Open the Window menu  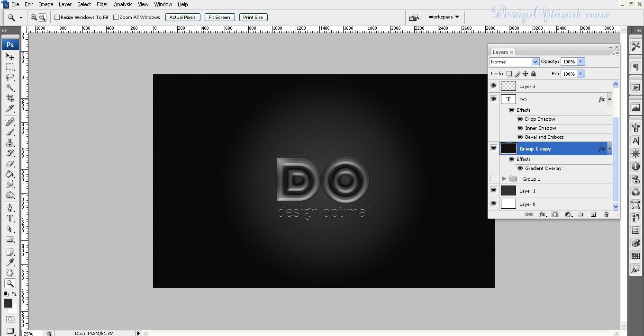click(163, 4)
